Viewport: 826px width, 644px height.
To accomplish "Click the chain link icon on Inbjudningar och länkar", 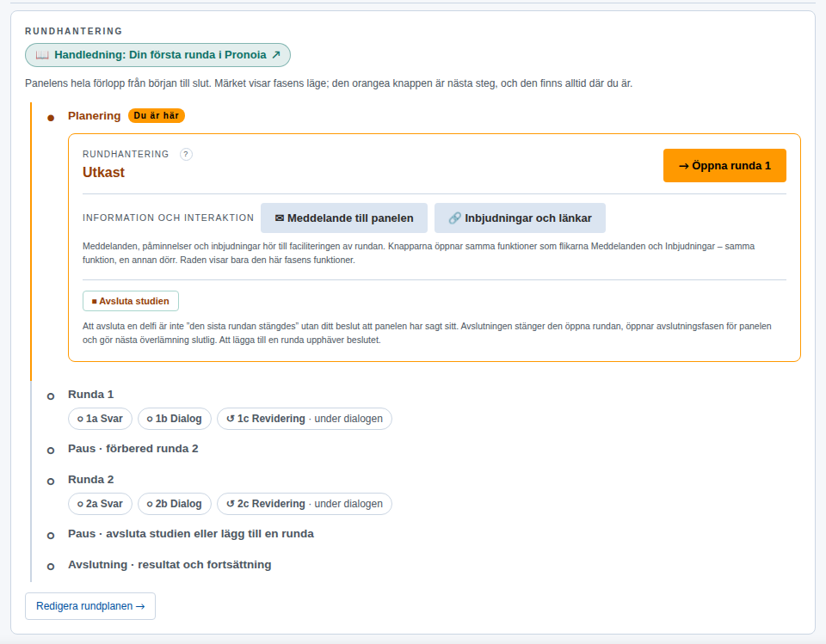I will 454,218.
